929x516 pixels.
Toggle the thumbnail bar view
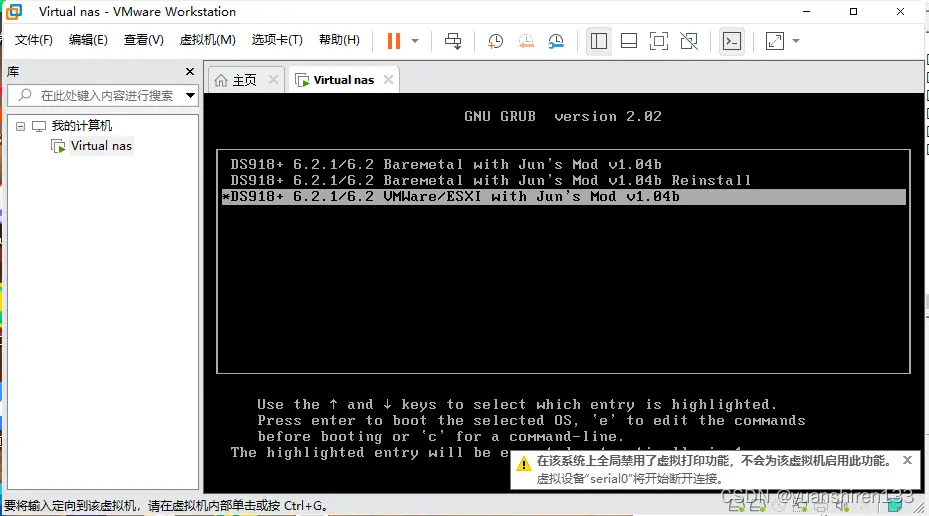[x=629, y=41]
